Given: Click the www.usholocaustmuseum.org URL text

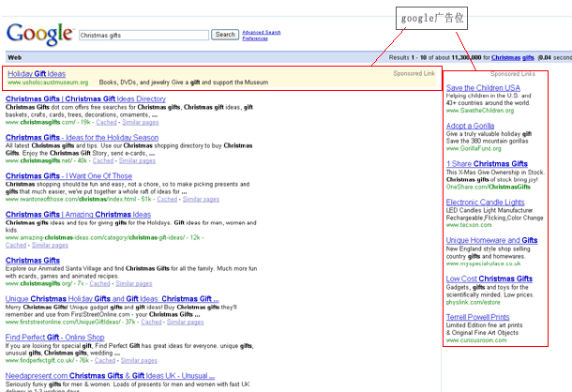Looking at the screenshot, I should click(48, 83).
